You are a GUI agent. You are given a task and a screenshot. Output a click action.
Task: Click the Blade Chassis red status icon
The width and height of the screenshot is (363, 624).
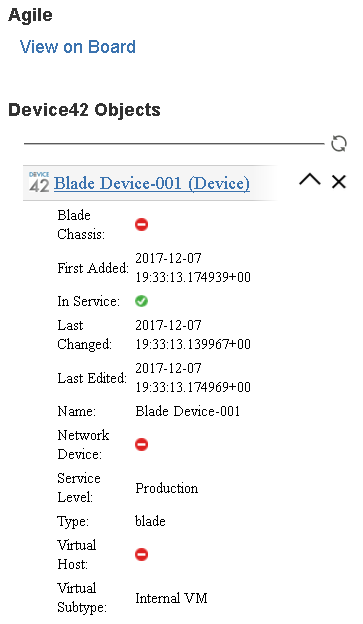pyautogui.click(x=141, y=224)
